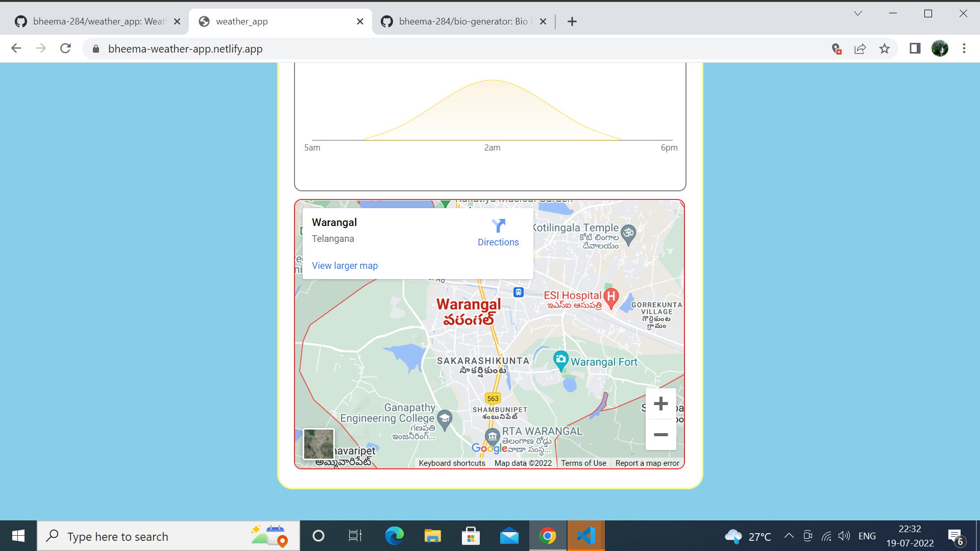Click the address bar URL
The image size is (980, 551).
click(185, 49)
